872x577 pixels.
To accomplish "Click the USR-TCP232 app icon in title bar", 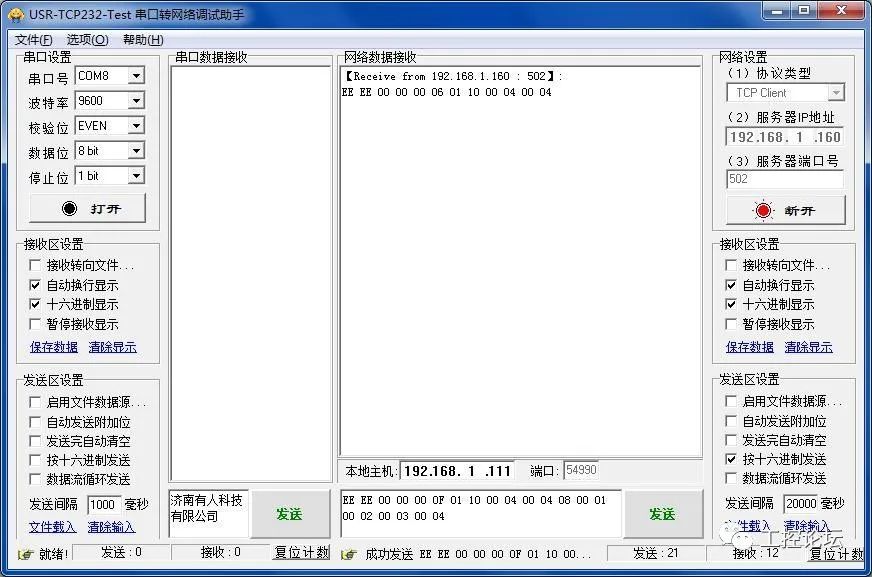I will tap(16, 14).
